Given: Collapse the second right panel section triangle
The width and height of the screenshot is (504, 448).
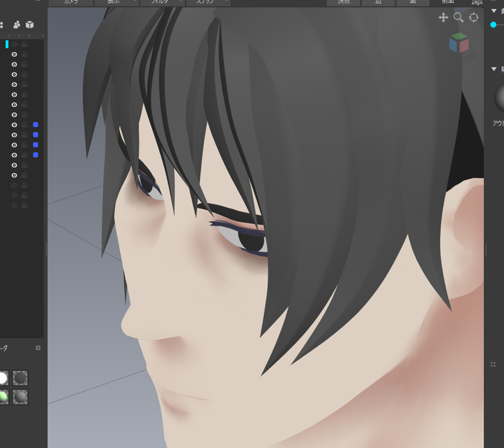Looking at the screenshot, I should coord(494,69).
